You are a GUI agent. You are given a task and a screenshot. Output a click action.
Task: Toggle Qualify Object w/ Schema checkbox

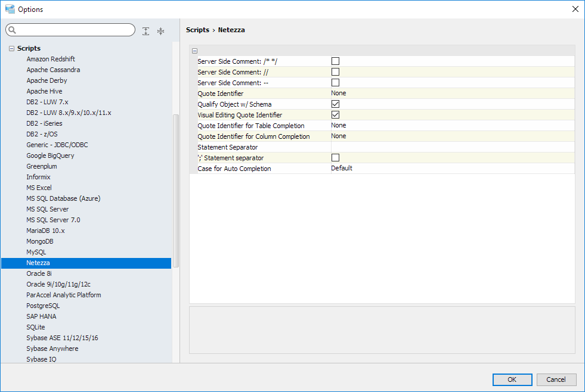(x=335, y=104)
